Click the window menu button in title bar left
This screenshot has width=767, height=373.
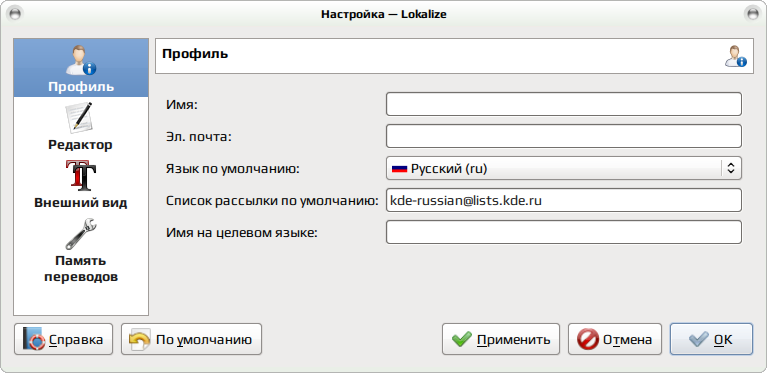pos(15,14)
